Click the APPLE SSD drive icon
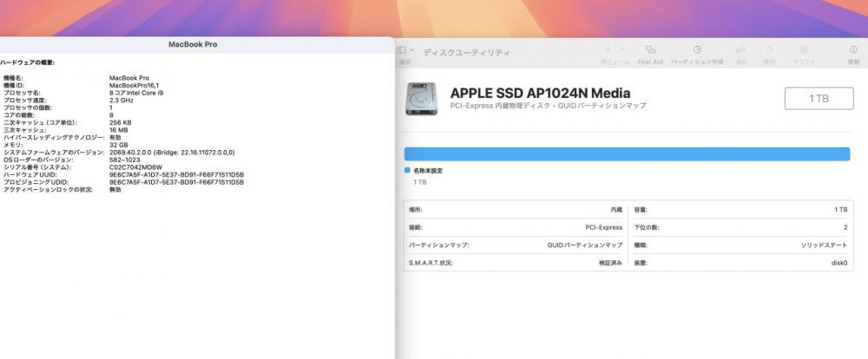 (x=422, y=99)
